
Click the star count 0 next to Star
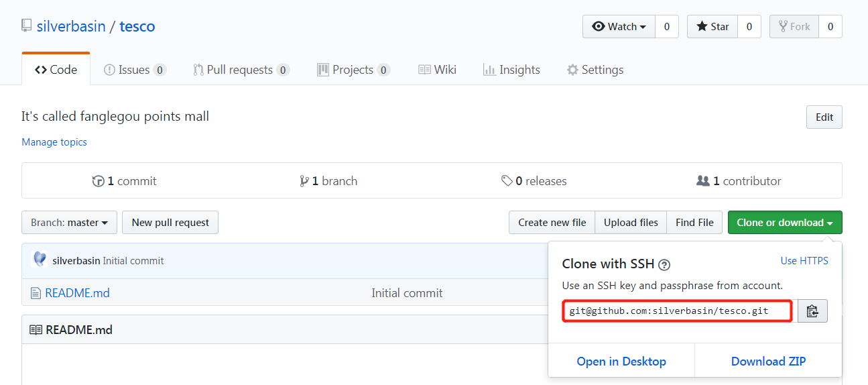[x=749, y=27]
